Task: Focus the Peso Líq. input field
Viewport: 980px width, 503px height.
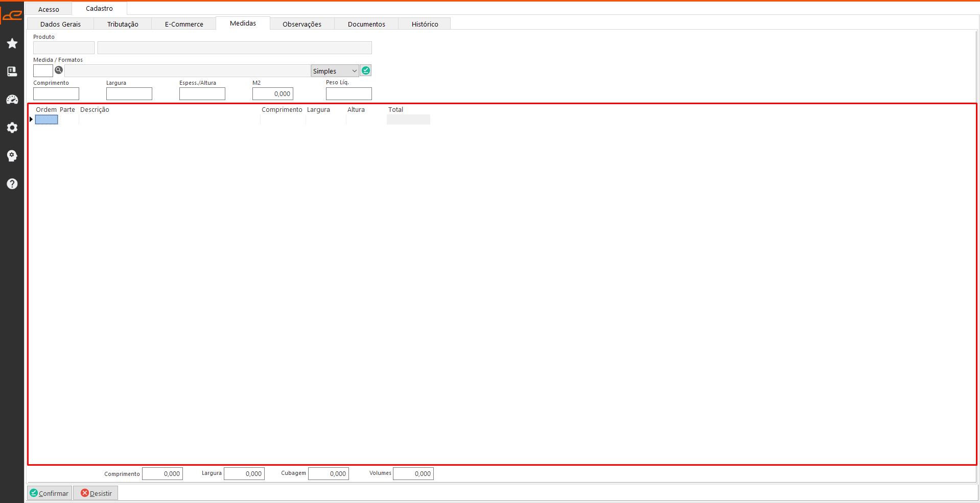Action: [348, 94]
